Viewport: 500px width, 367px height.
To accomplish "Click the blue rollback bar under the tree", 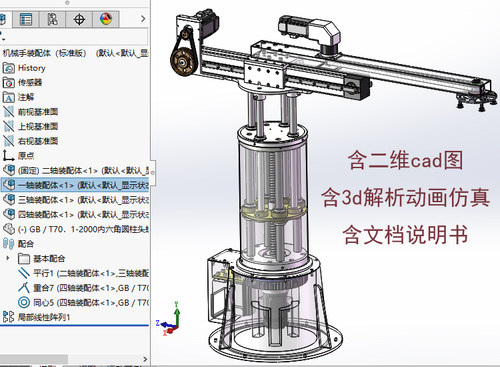I will pyautogui.click(x=74, y=325).
